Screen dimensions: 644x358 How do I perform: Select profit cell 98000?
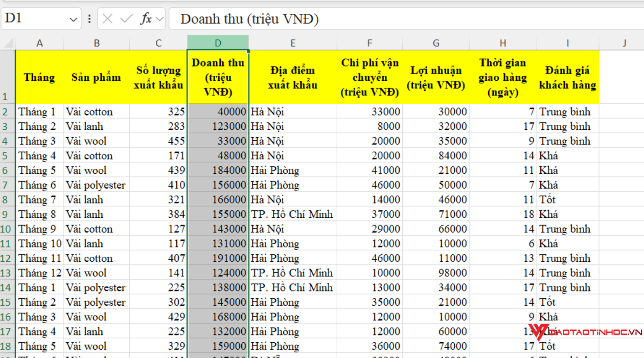tap(436, 273)
